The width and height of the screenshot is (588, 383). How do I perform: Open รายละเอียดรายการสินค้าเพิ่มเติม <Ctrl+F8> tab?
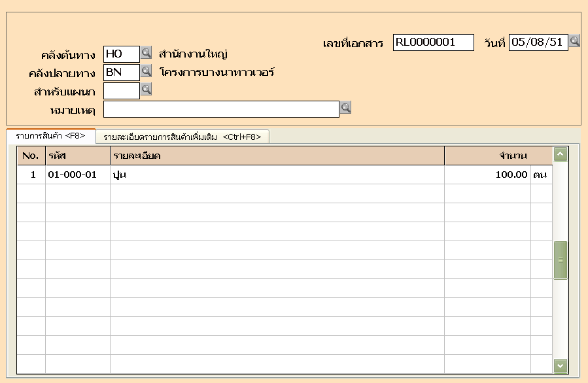click(x=182, y=137)
